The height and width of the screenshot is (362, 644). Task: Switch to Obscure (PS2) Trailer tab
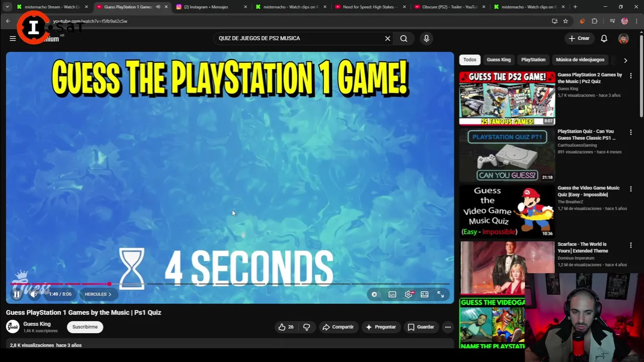tap(450, 7)
